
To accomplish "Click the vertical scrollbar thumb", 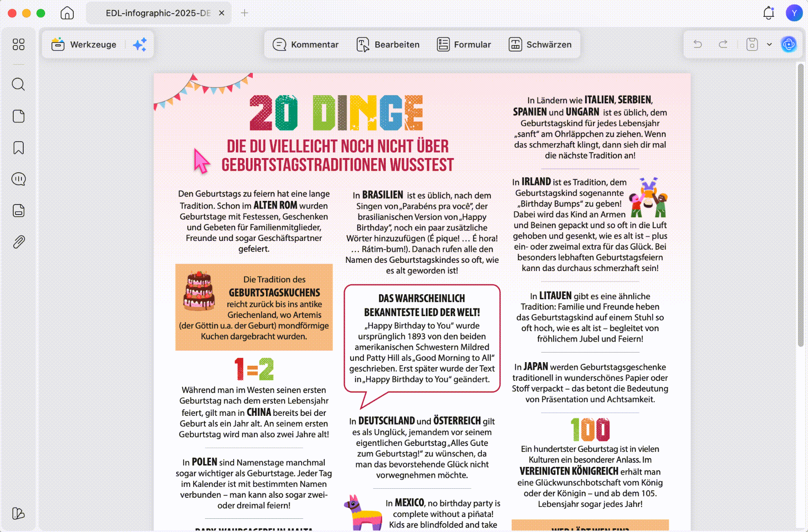I will (800, 205).
